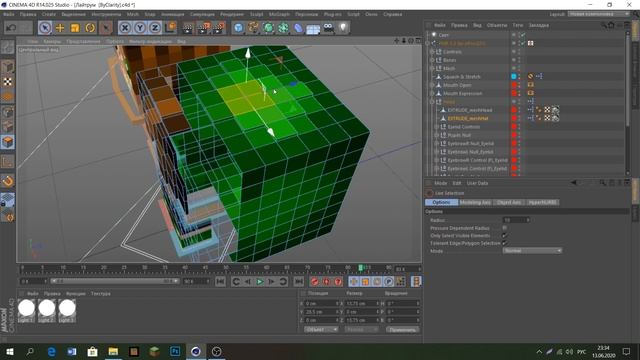The image size is (640, 360).
Task: Click the green timeline frame marker
Action: [360, 267]
